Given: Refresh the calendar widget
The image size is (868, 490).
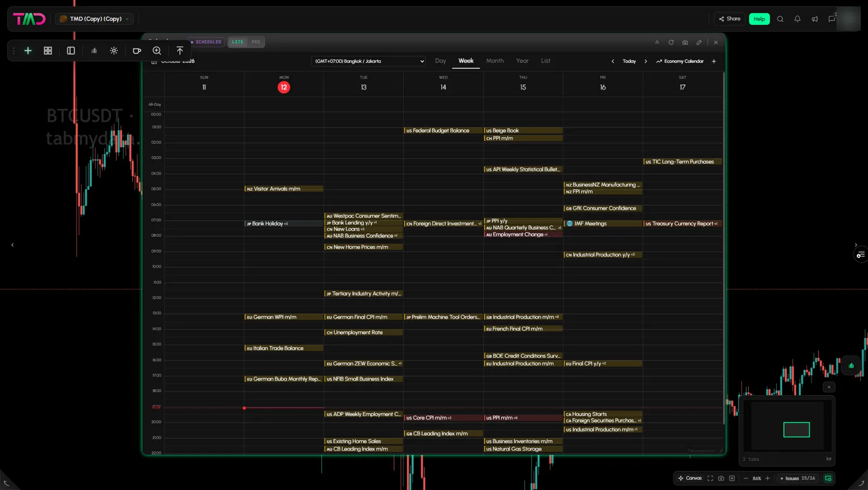Looking at the screenshot, I should (x=671, y=42).
